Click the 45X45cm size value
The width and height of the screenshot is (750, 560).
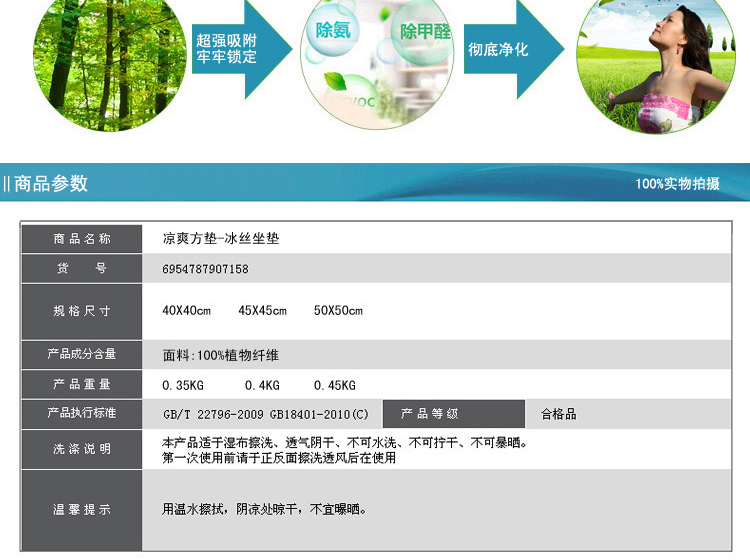click(x=263, y=310)
